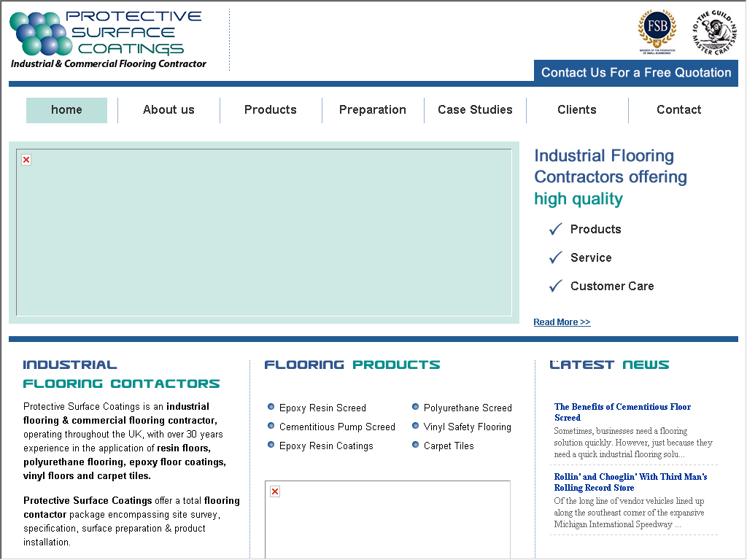Open the Guild of Master Craftsmen badge
747x560 pixels.
[x=714, y=32]
